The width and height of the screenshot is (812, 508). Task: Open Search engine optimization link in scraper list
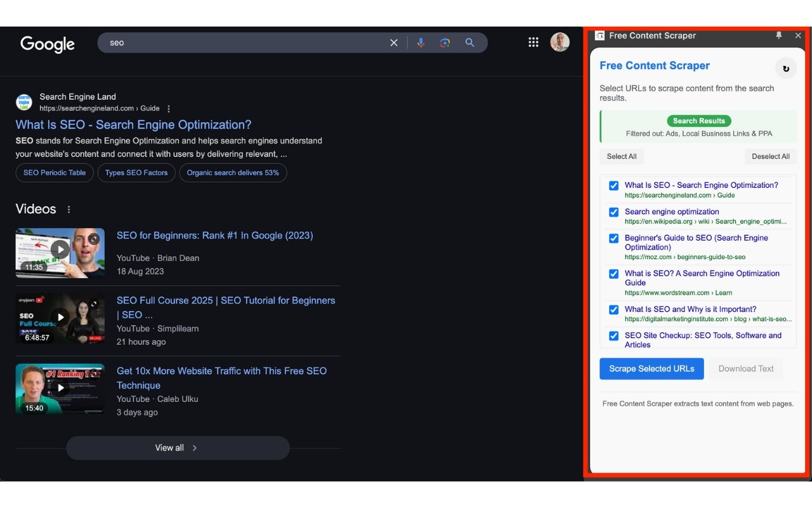tap(672, 212)
